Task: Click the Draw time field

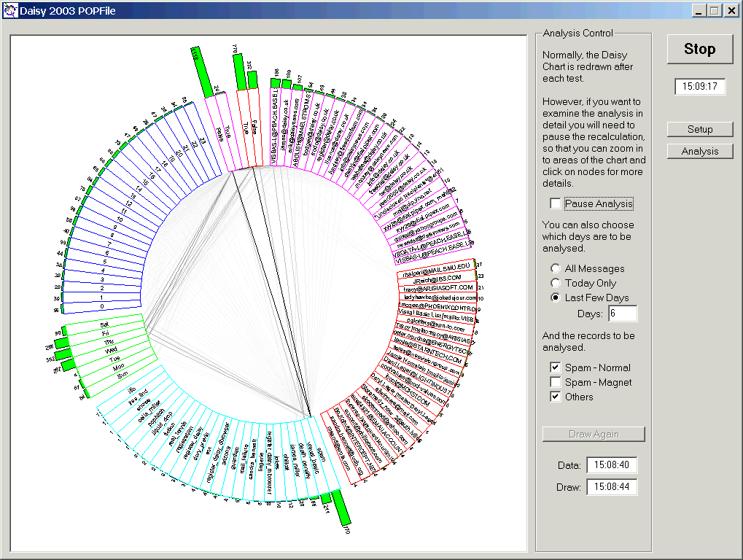Action: 611,486
